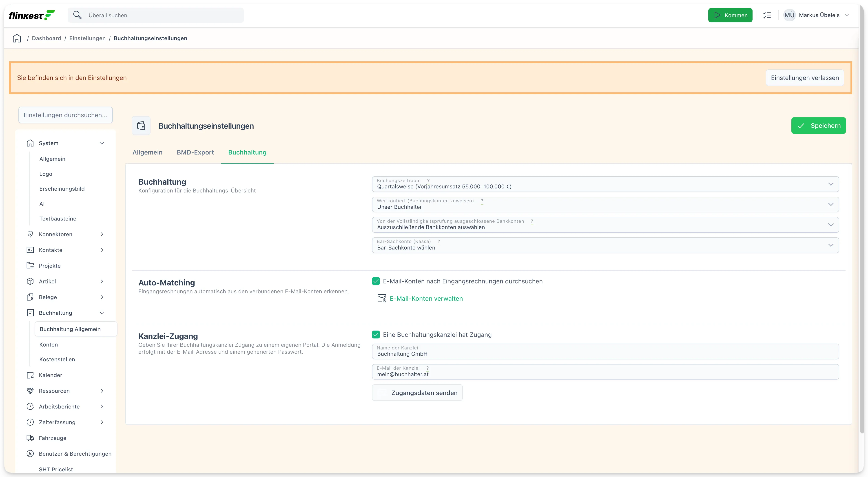Click Zugangsdaten senden button
Viewport: 868px width, 477px height.
tap(417, 393)
